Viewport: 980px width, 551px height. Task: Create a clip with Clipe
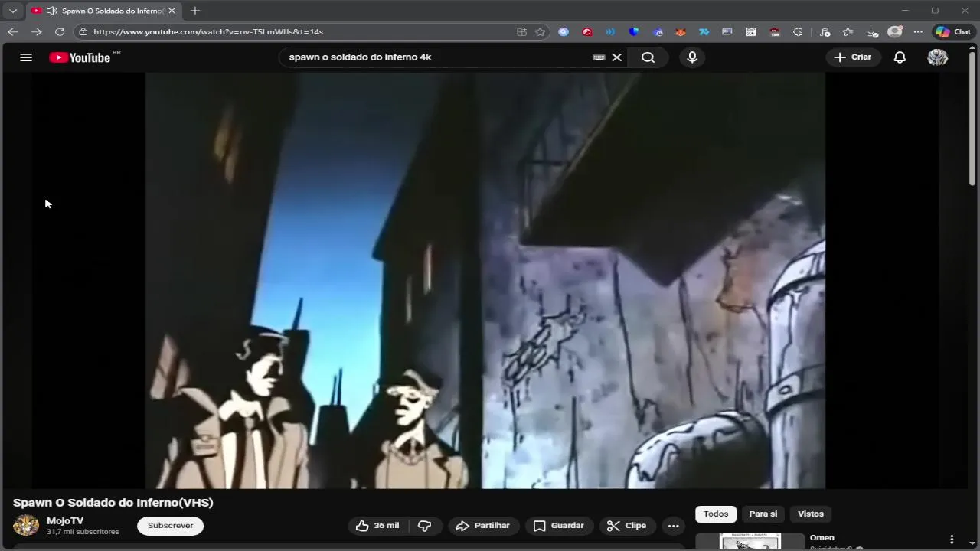click(x=627, y=526)
